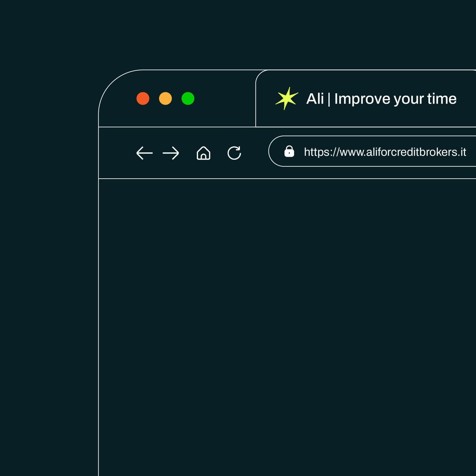Click the starburst favicon on the Ali tab
The height and width of the screenshot is (476, 476).
287,99
